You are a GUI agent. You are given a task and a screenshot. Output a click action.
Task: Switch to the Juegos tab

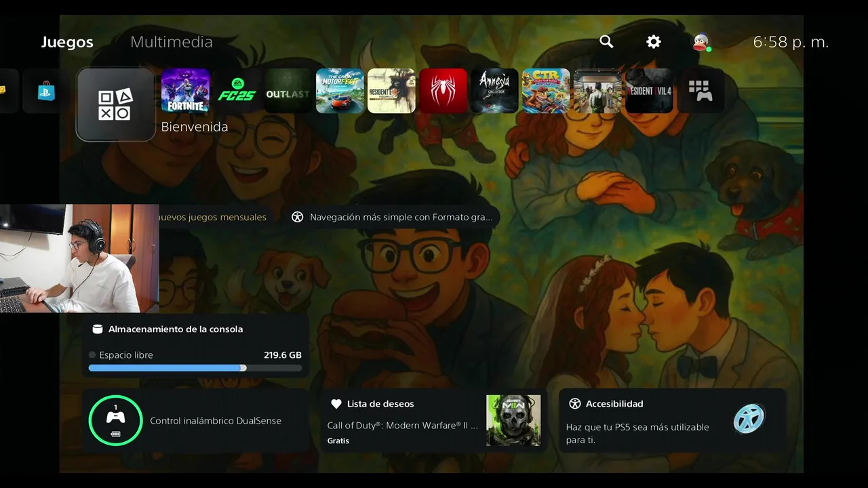point(67,42)
